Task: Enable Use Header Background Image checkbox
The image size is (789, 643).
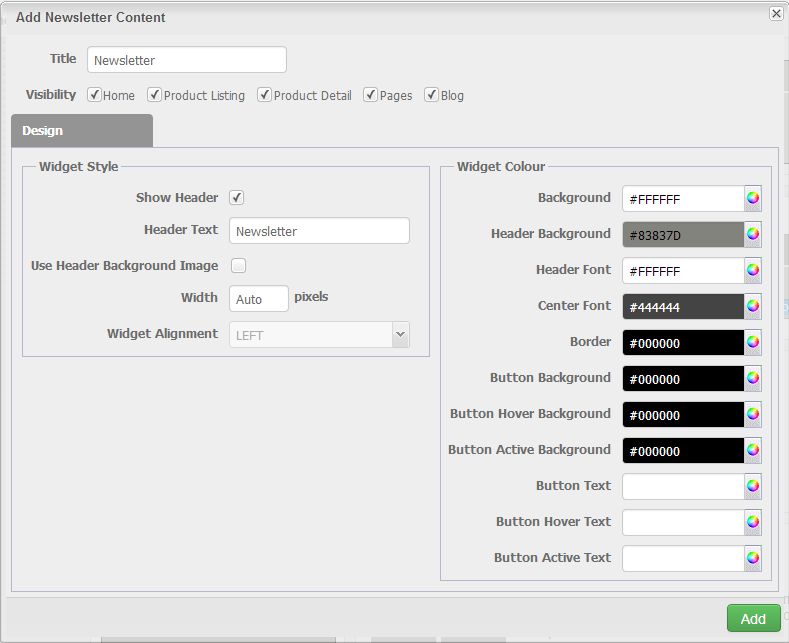Action: (238, 266)
